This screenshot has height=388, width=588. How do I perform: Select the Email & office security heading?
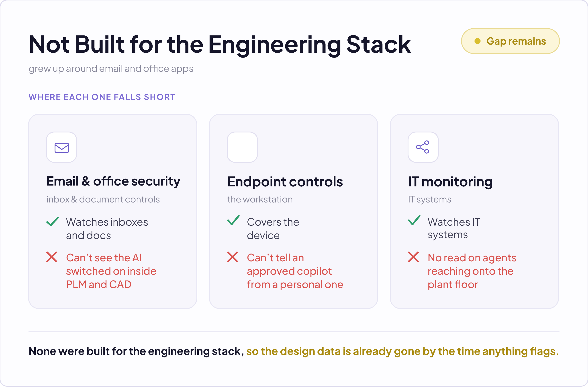click(x=113, y=181)
